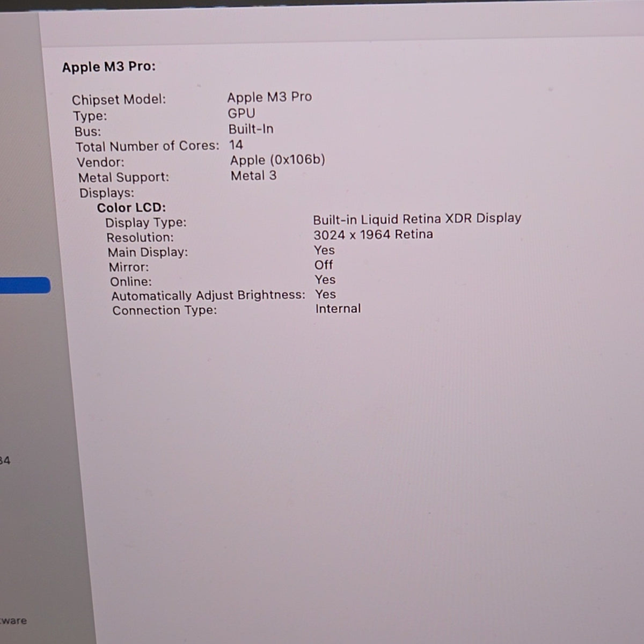Select the Built-in Liquid Retina XDR Display text
The image size is (644, 644).
pos(417,219)
